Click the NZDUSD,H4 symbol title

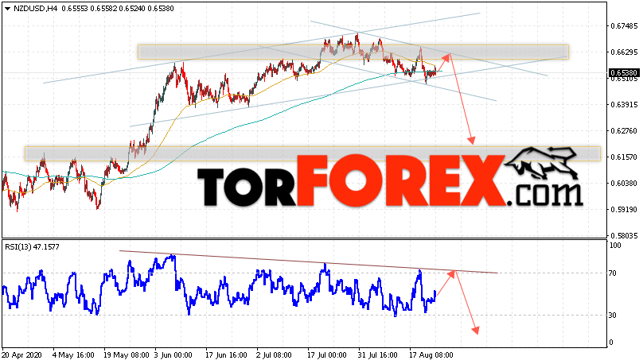pos(36,9)
